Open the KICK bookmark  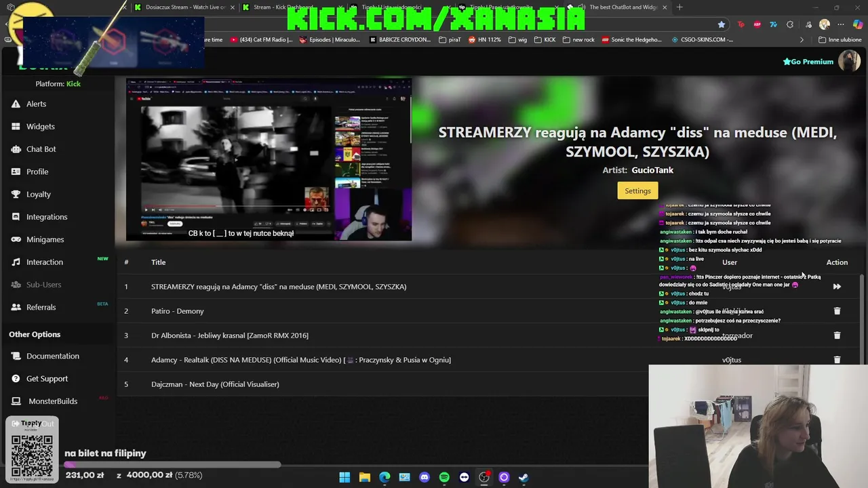point(544,40)
